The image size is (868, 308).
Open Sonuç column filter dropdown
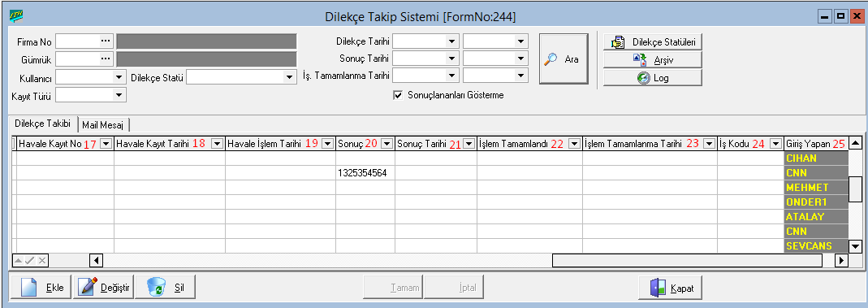tap(386, 144)
